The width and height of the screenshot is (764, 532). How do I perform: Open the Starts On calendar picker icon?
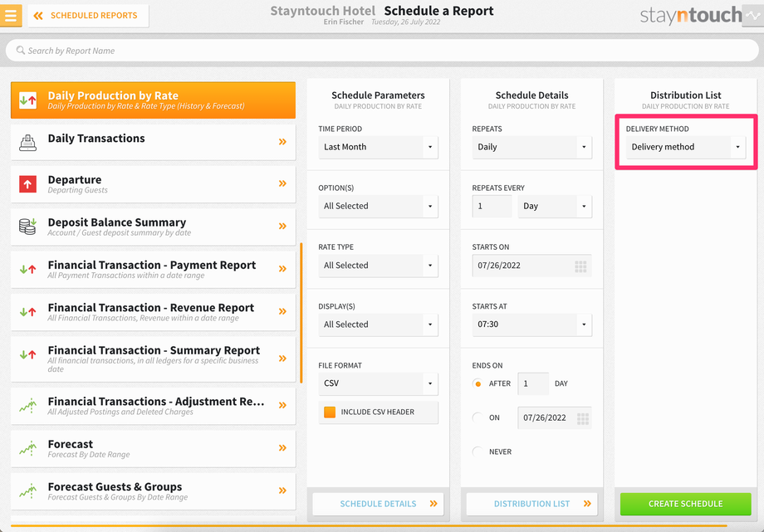point(580,266)
